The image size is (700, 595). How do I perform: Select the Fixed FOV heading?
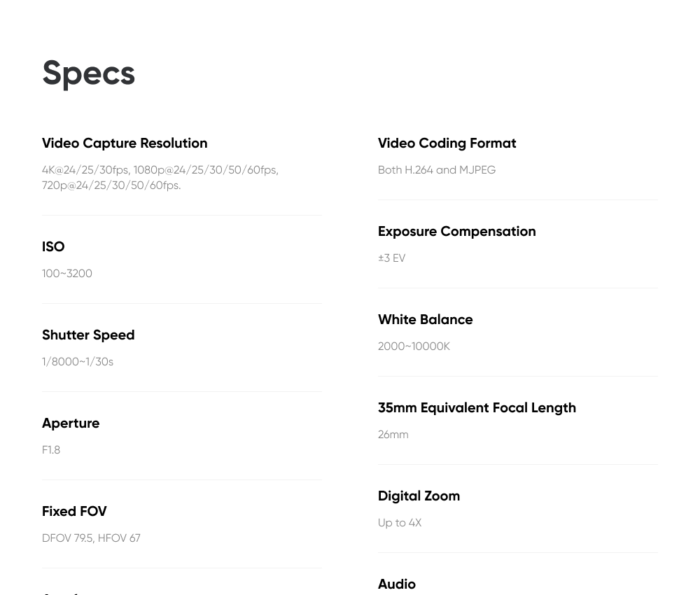75,512
